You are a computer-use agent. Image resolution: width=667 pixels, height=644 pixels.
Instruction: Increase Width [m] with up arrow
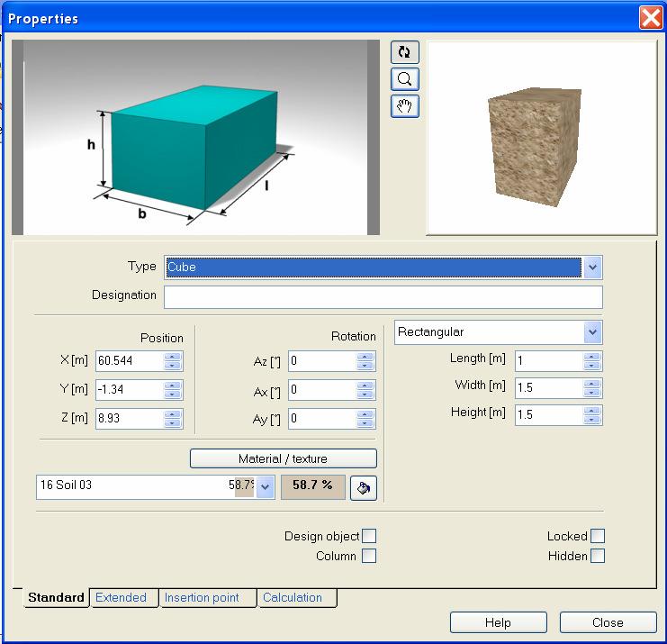point(592,384)
